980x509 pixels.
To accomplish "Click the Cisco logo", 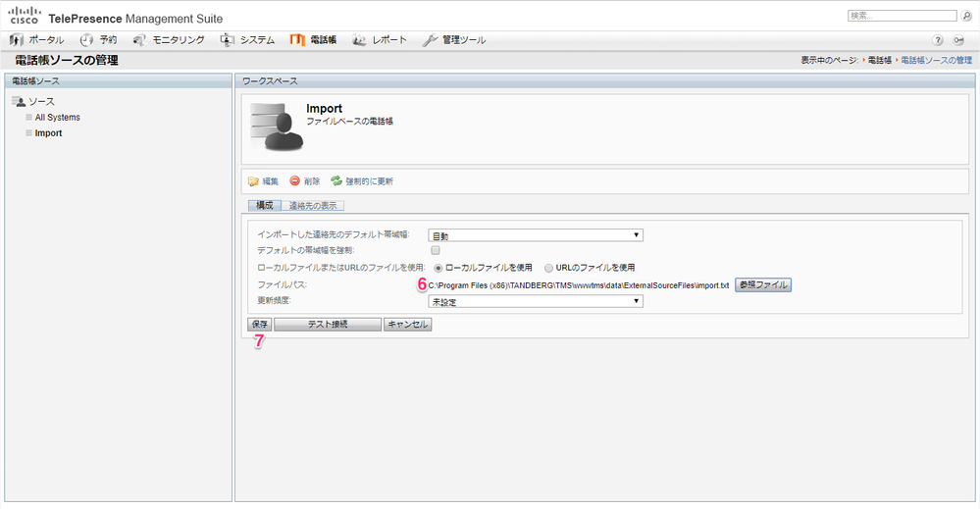I will (x=25, y=16).
